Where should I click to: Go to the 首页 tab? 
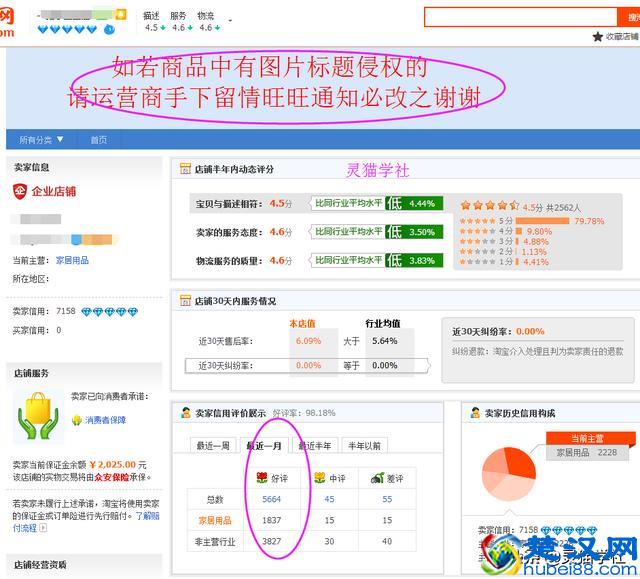coord(98,140)
